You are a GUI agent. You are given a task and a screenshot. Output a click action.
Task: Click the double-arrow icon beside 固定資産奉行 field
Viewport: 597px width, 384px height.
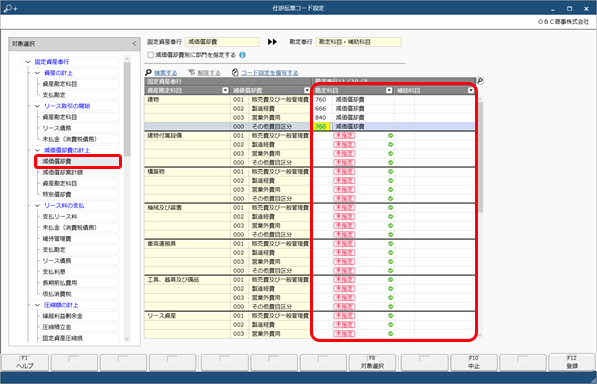(x=272, y=42)
